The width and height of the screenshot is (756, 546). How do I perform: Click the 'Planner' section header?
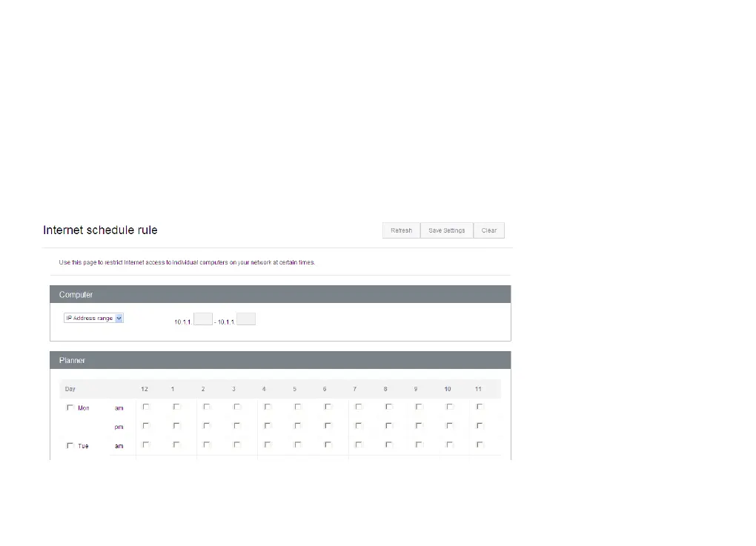coord(280,361)
